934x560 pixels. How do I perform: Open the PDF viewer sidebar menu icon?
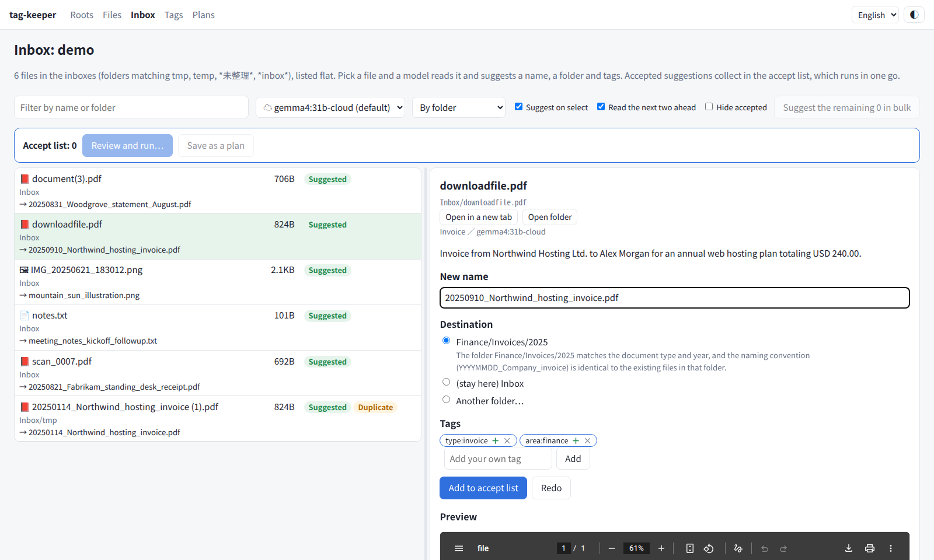[459, 548]
